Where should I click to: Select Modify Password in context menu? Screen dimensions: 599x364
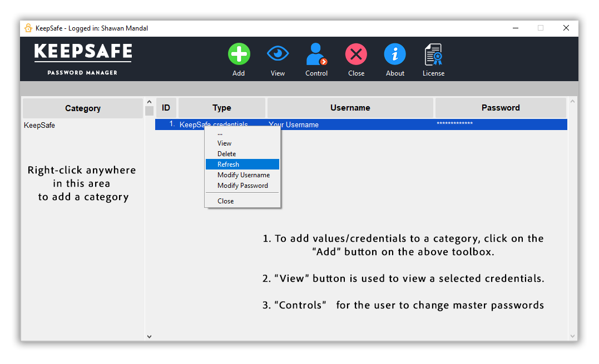(x=242, y=186)
